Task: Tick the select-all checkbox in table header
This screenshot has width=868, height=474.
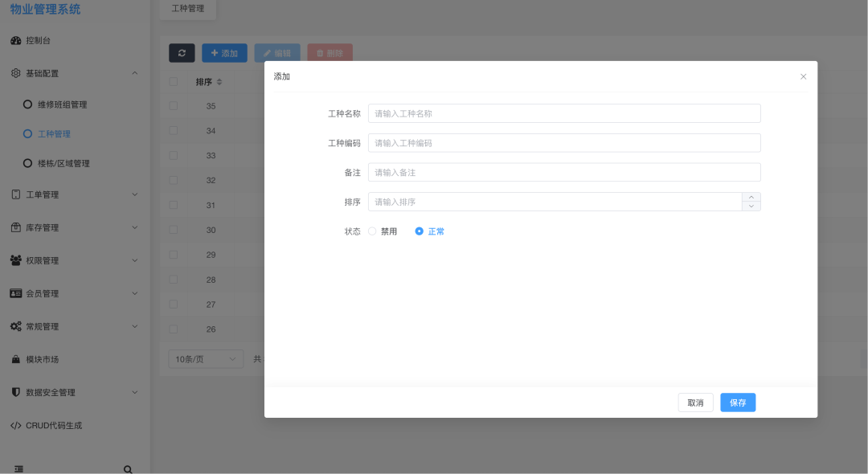Action: (174, 82)
